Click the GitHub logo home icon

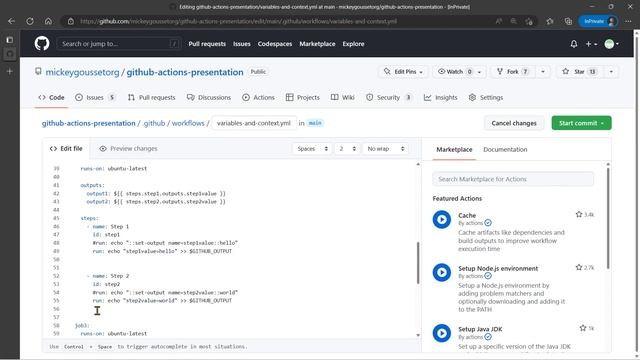pos(42,43)
